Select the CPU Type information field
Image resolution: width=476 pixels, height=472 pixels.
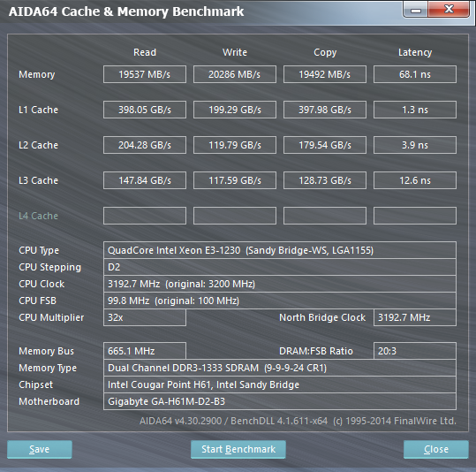(x=280, y=250)
